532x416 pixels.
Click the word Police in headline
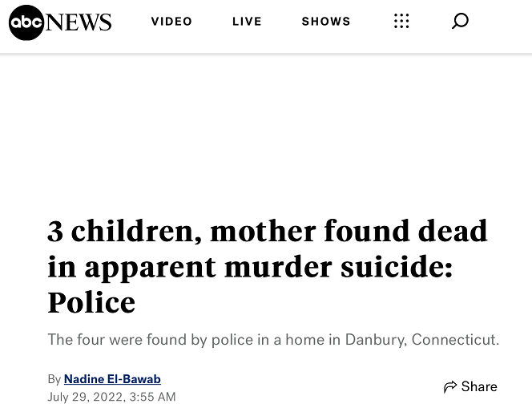91,303
